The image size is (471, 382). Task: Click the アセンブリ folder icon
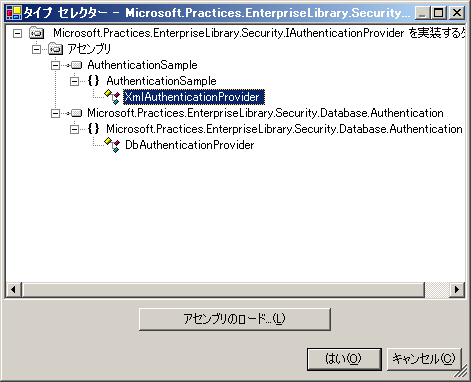(55, 49)
